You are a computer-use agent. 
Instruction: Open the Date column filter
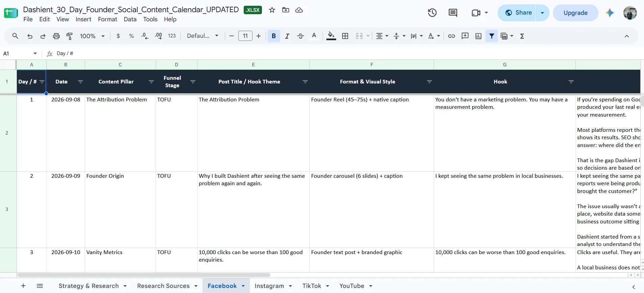coord(80,82)
